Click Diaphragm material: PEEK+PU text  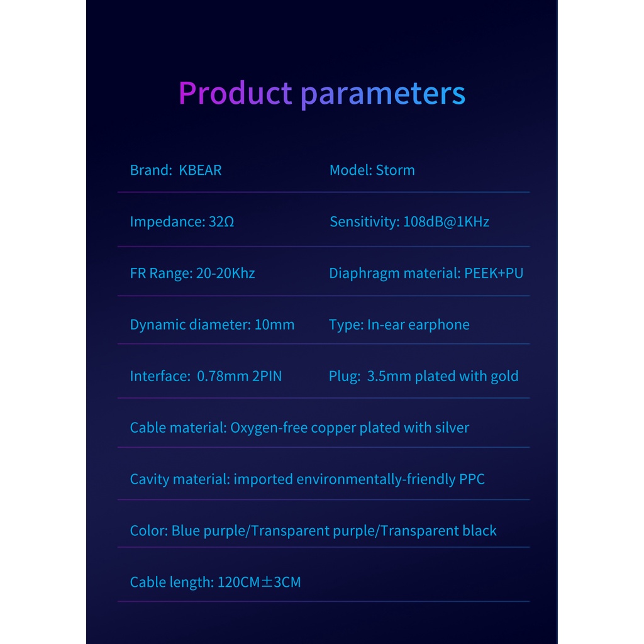click(426, 273)
